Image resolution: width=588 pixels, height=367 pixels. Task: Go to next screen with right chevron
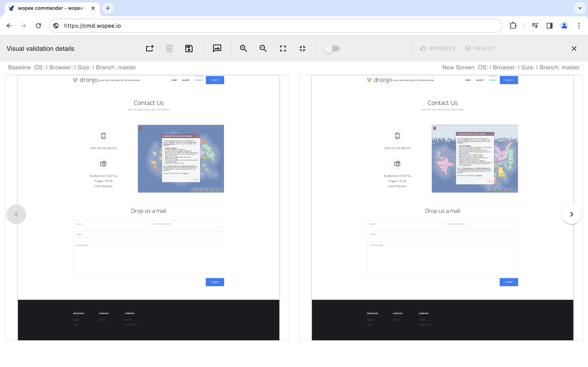click(571, 214)
